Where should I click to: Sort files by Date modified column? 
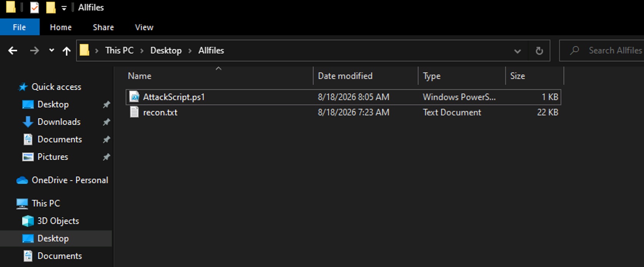coord(366,76)
